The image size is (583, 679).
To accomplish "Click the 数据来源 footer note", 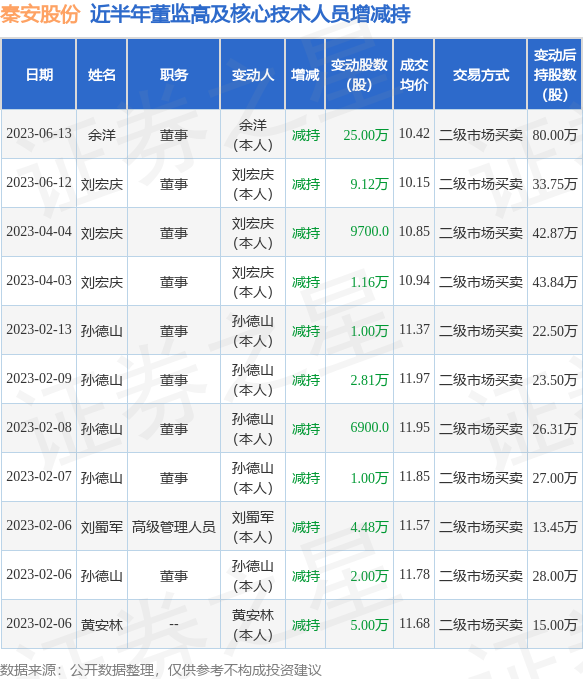I will [161, 670].
